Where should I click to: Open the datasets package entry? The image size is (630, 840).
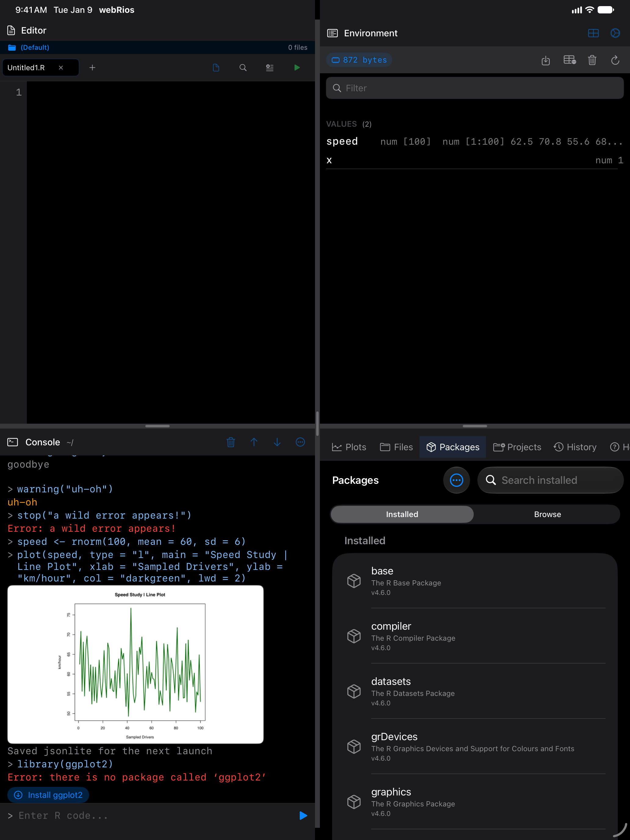coord(475,692)
